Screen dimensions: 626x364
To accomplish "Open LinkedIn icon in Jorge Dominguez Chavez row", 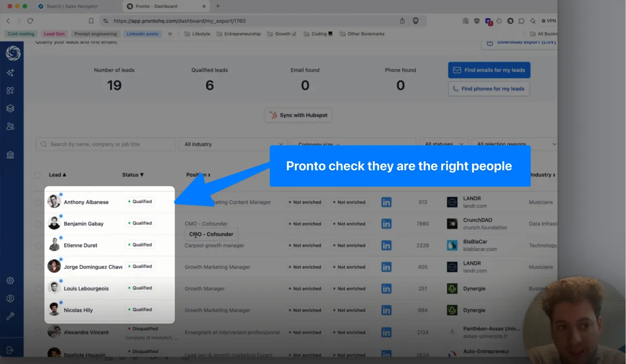I will pyautogui.click(x=386, y=267).
